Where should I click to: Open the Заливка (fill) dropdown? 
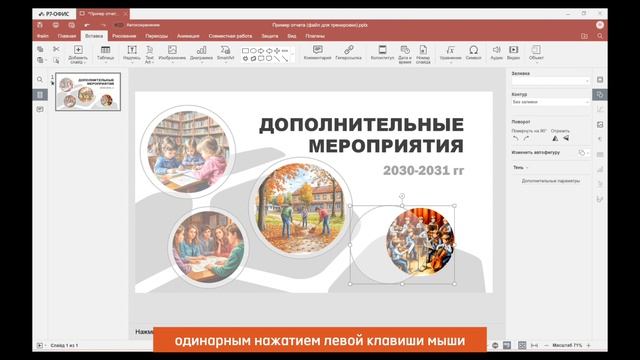coord(551,81)
